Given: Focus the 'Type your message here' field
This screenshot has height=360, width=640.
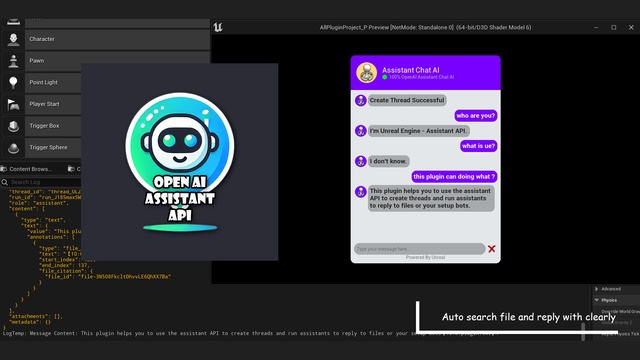Looking at the screenshot, I should [420, 249].
